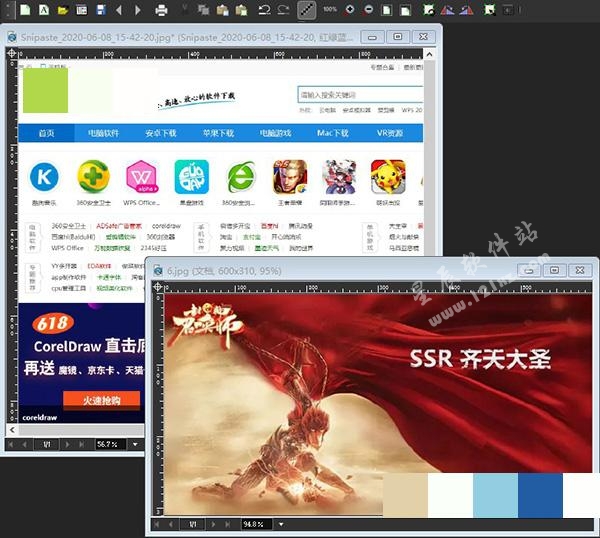The width and height of the screenshot is (600, 538).
Task: Undo the last action
Action: pyautogui.click(x=264, y=10)
